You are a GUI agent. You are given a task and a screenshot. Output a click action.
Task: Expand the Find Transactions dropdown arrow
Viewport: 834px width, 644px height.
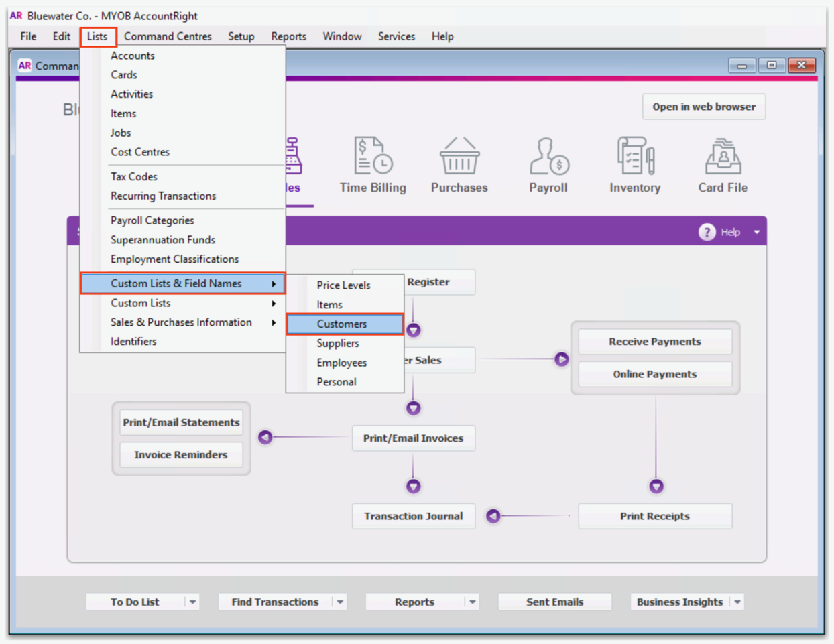[x=340, y=602]
